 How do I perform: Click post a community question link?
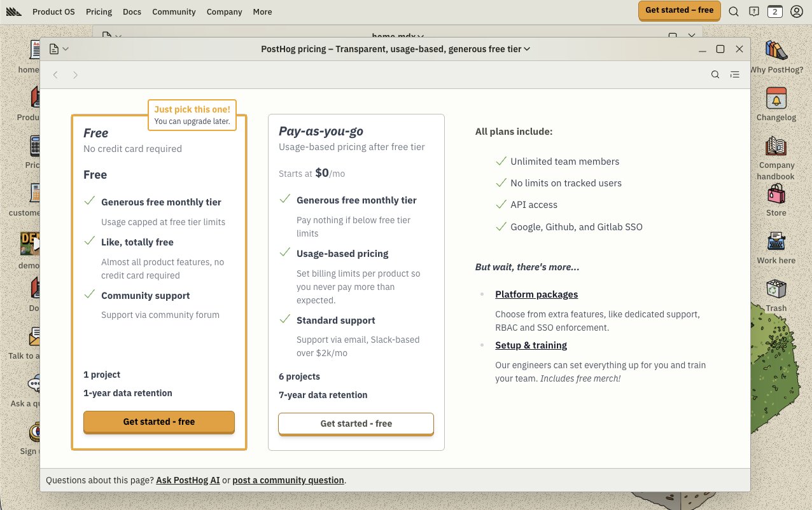288,480
